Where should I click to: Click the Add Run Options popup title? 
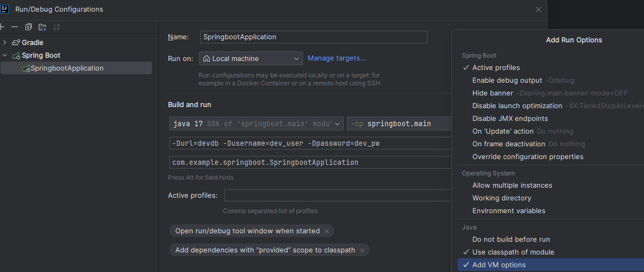click(574, 40)
